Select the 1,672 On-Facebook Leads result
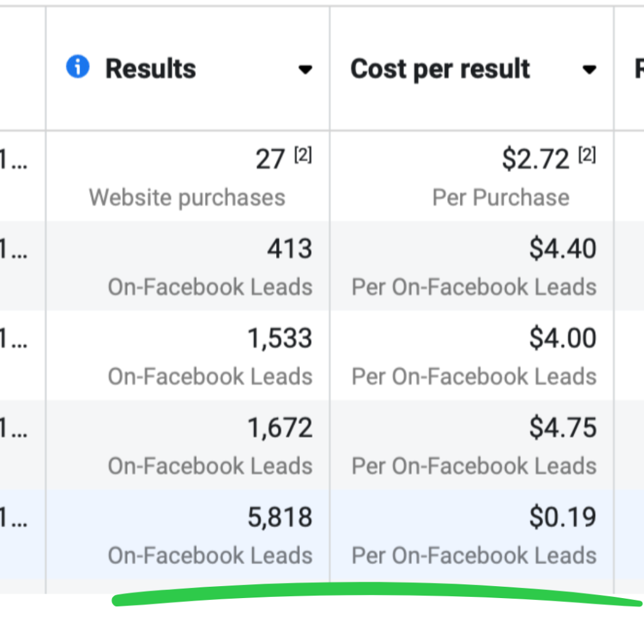This screenshot has height=644, width=644. [187, 445]
